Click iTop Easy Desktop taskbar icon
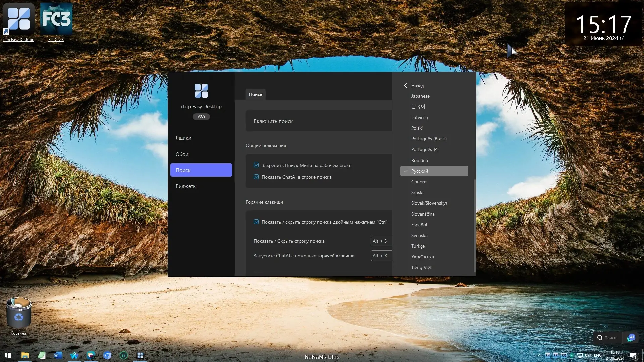Image resolution: width=644 pixels, height=362 pixels. (x=140, y=355)
